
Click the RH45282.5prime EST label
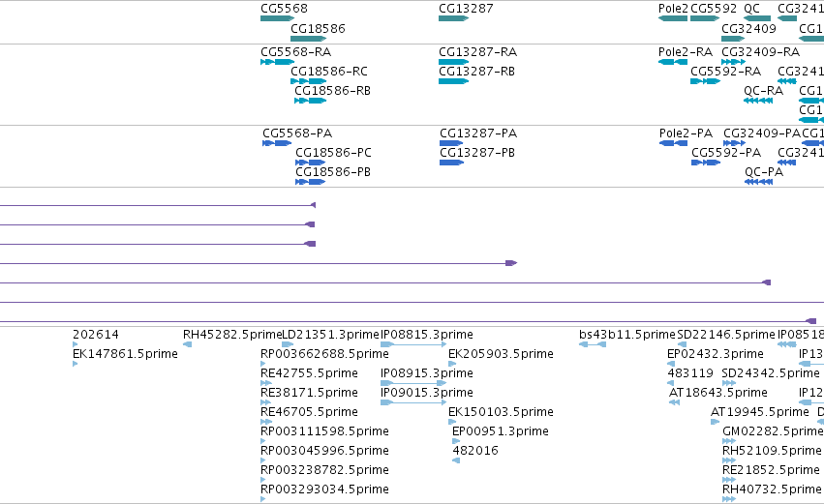[x=232, y=335]
